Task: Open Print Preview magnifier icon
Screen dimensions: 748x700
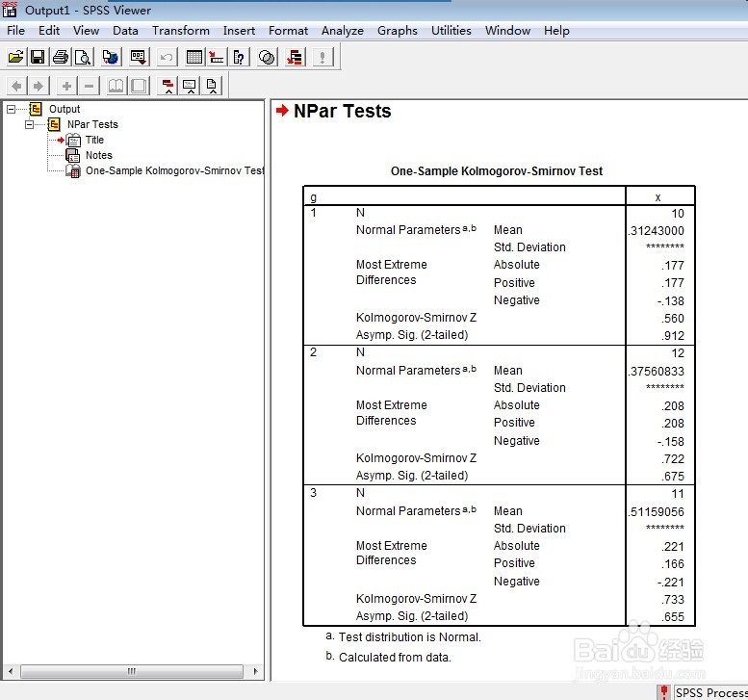Action: (83, 57)
